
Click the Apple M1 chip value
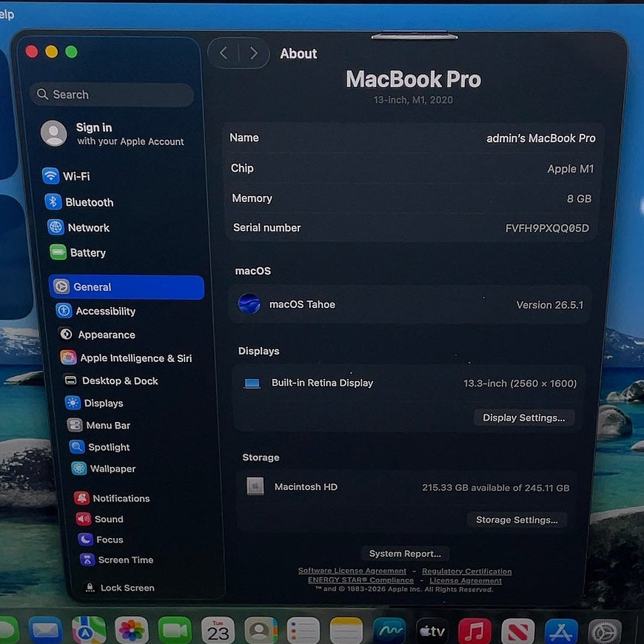[571, 169]
